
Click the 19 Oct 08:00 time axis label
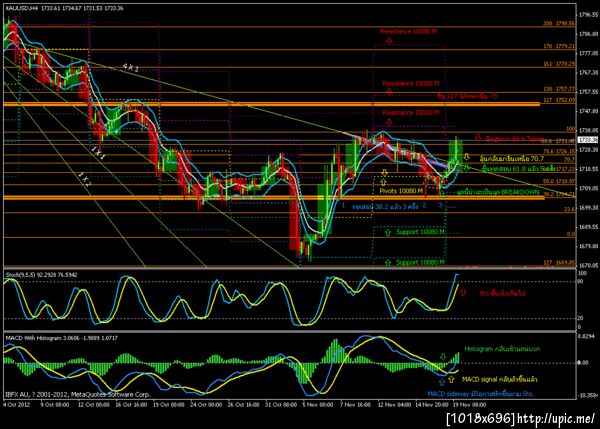coord(168,405)
